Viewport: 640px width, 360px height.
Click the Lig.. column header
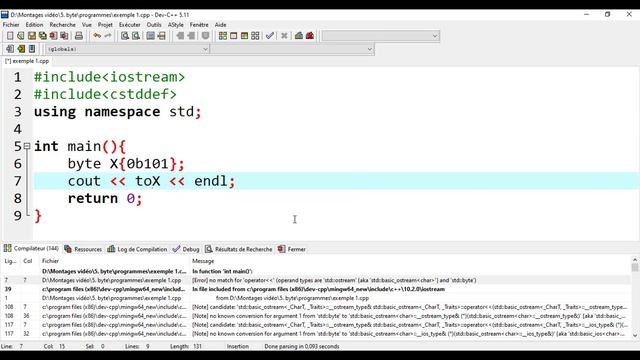coord(11,261)
